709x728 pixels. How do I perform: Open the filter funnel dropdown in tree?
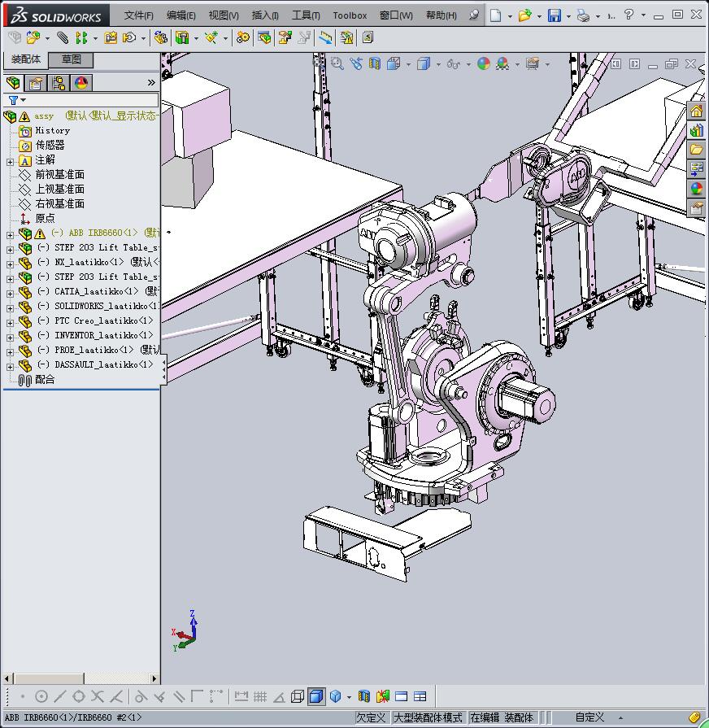coord(16,100)
